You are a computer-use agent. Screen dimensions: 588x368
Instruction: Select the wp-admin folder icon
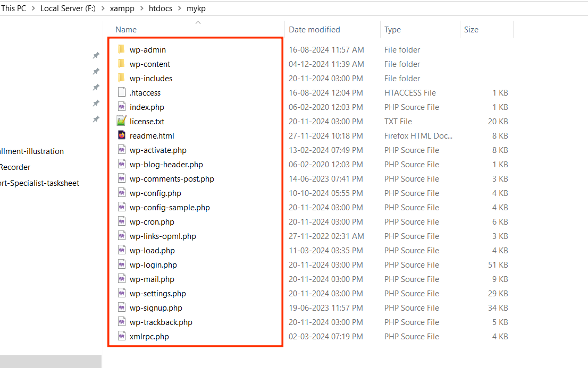coord(122,49)
